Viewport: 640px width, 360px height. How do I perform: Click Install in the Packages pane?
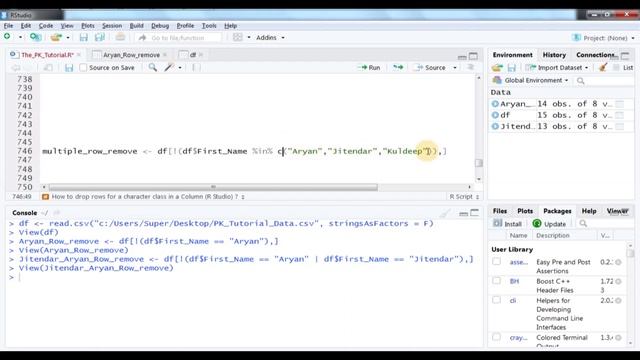point(507,224)
